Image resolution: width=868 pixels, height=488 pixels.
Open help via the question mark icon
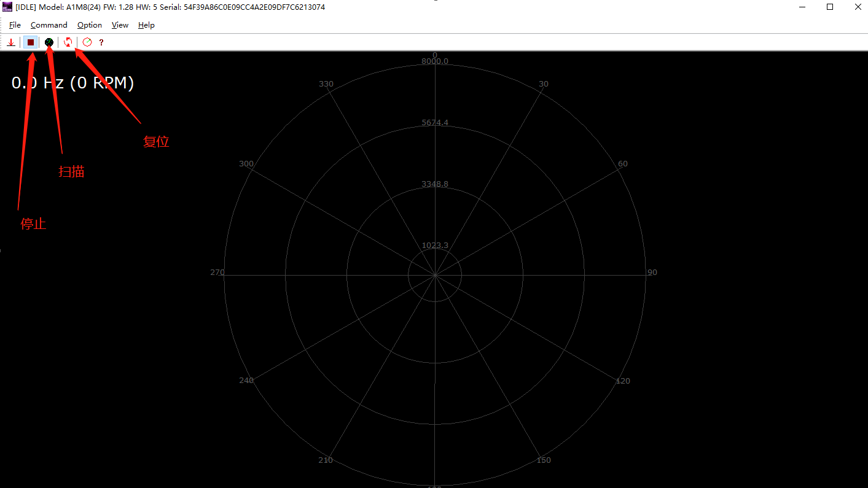101,42
